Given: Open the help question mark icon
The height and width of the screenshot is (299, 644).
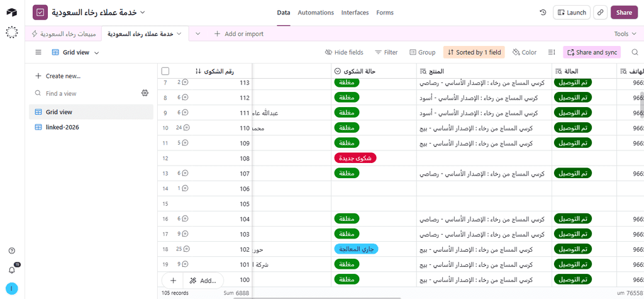Looking at the screenshot, I should (12, 251).
